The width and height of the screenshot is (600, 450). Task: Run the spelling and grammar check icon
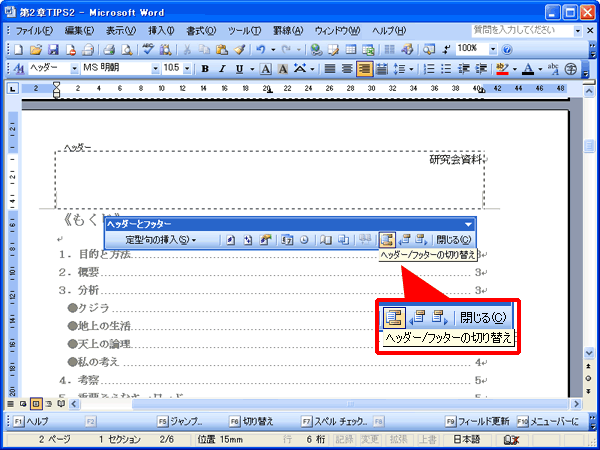coord(148,49)
